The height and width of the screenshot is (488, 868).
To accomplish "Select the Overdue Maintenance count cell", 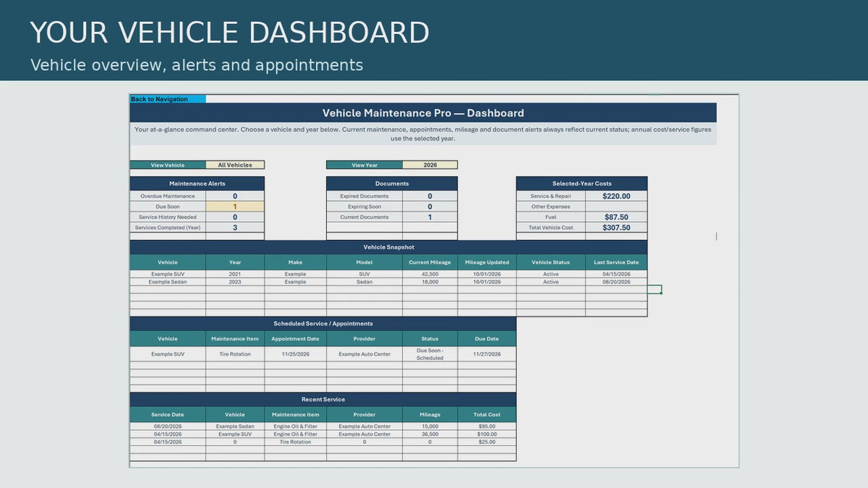I will (x=235, y=196).
